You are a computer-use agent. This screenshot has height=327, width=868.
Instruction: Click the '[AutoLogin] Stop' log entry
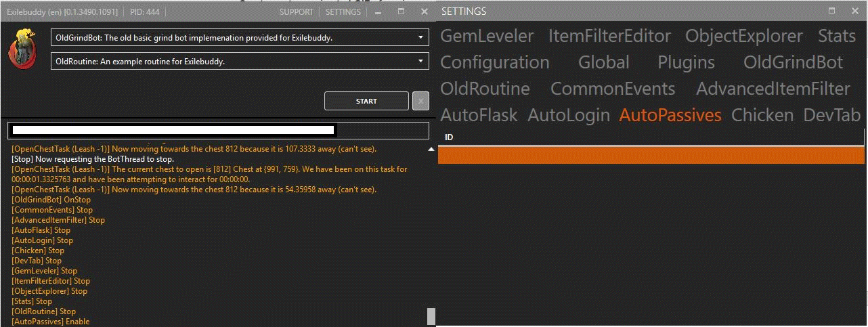click(x=43, y=240)
